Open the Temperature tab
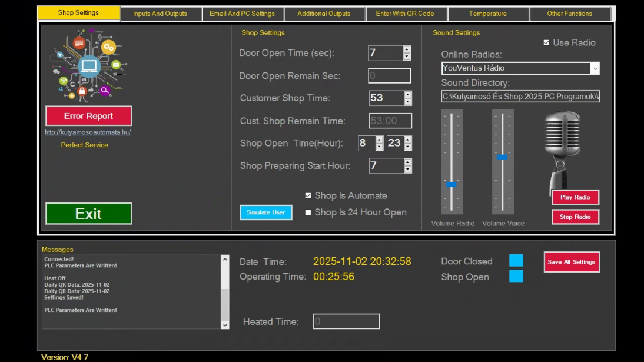Viewport: 644px width, 362px height. click(488, 14)
